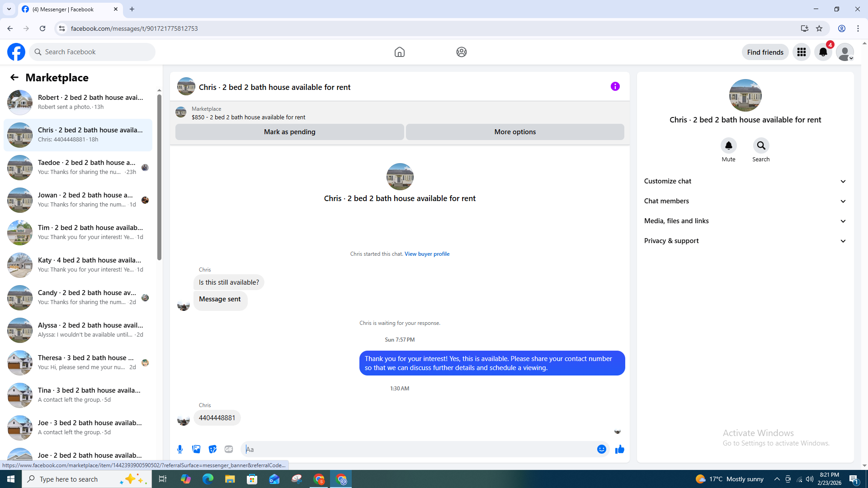Open the GIF picker icon
Viewport: 868px width, 488px height.
[229, 449]
